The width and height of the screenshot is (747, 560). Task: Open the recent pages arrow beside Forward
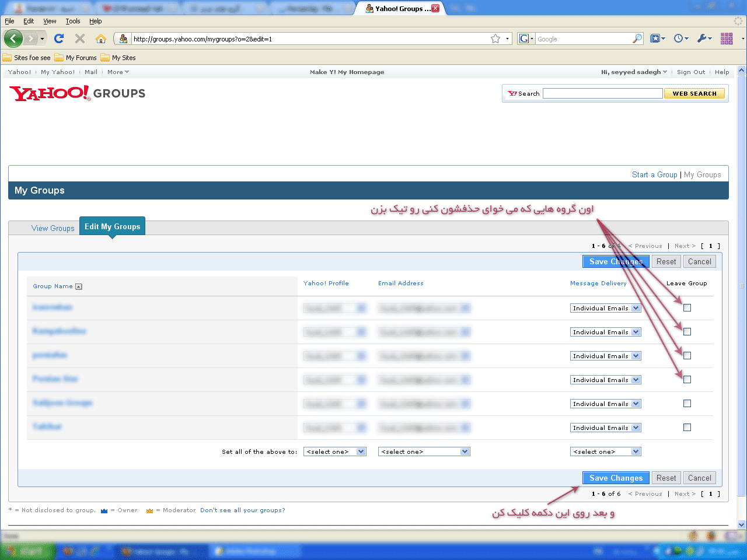42,39
